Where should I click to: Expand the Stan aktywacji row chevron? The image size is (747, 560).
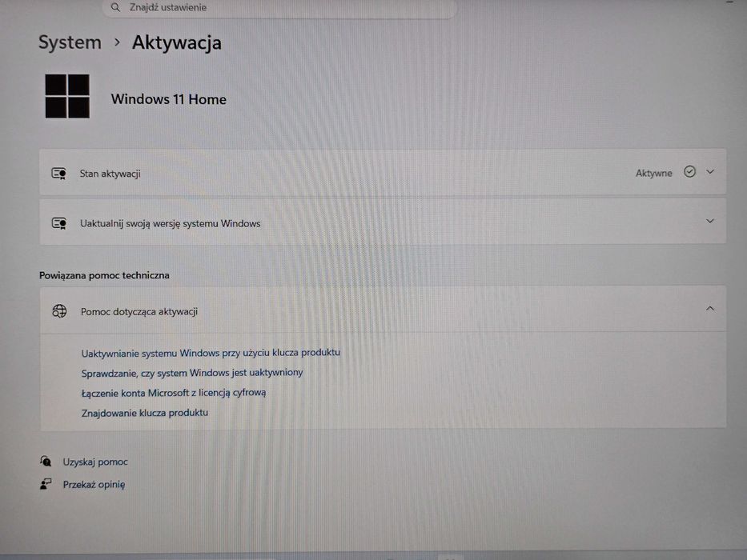710,172
